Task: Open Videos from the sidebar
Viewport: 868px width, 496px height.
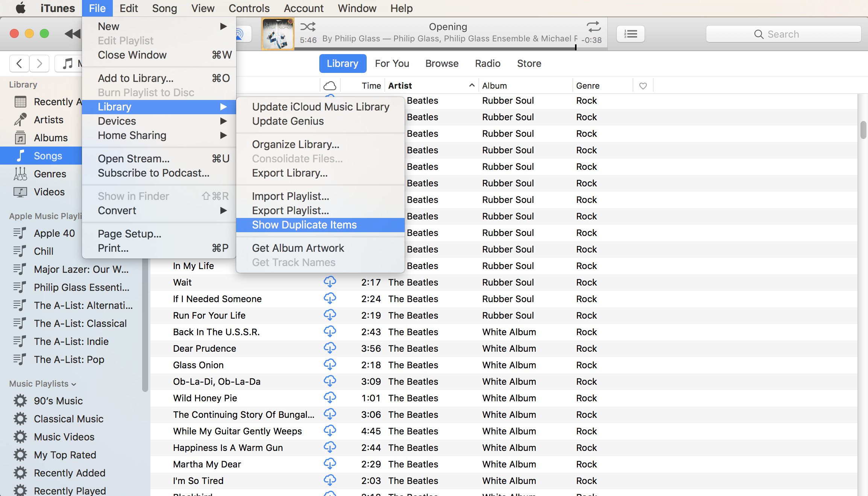Action: (x=49, y=192)
